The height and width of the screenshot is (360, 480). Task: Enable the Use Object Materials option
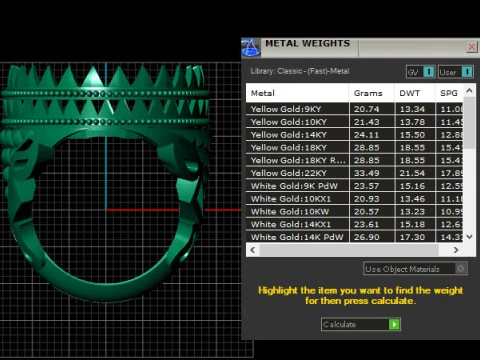click(x=415, y=269)
